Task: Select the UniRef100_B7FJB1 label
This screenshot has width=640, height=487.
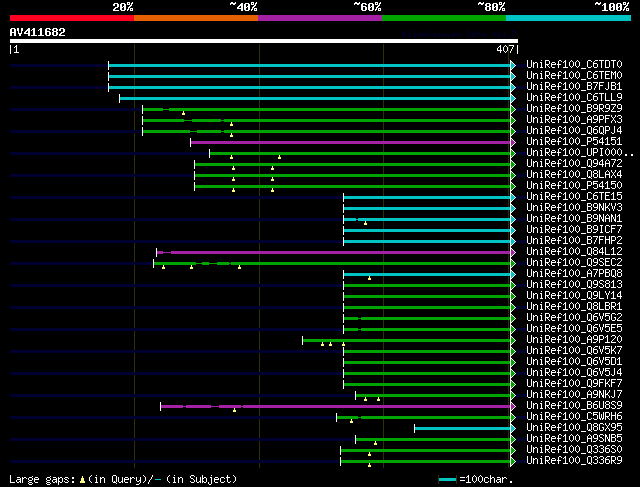Action: 574,87
